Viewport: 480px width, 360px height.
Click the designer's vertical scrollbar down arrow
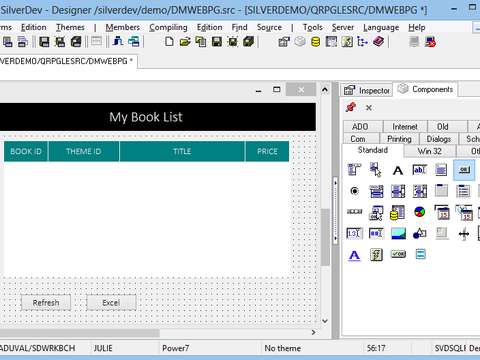[x=325, y=321]
